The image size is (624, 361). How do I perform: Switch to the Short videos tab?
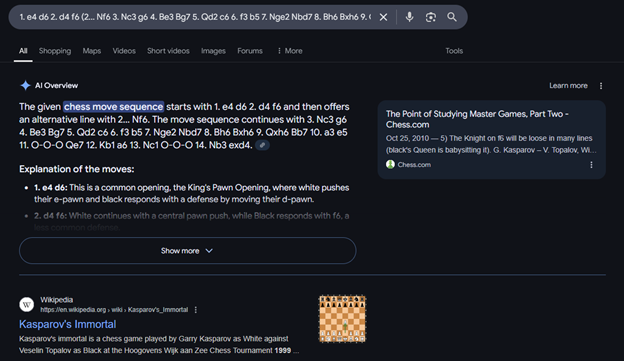point(168,51)
